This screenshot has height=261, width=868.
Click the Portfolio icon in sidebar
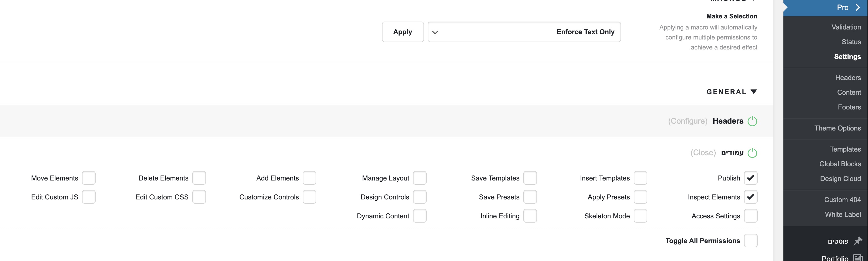pyautogui.click(x=858, y=258)
